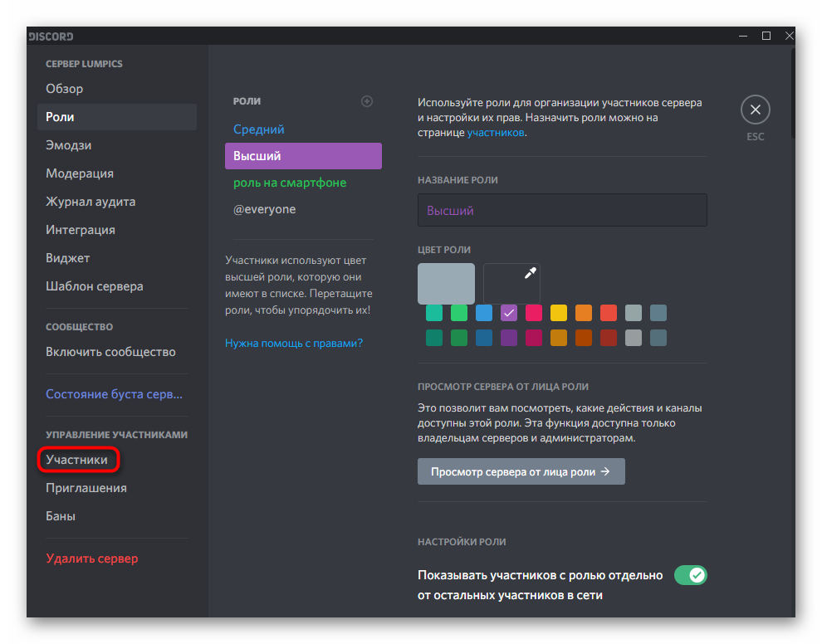Choose the yellow color swatch
This screenshot has height=644, width=822.
pos(559,313)
